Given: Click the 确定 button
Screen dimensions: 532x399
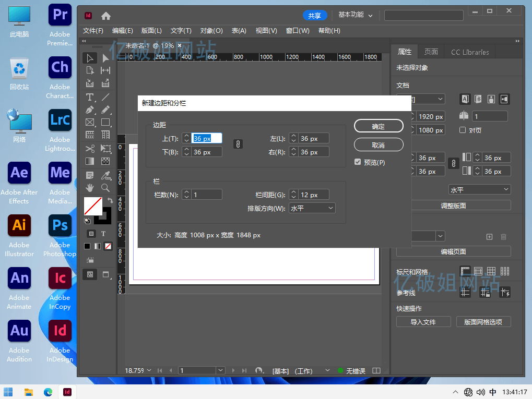Looking at the screenshot, I should tap(379, 126).
